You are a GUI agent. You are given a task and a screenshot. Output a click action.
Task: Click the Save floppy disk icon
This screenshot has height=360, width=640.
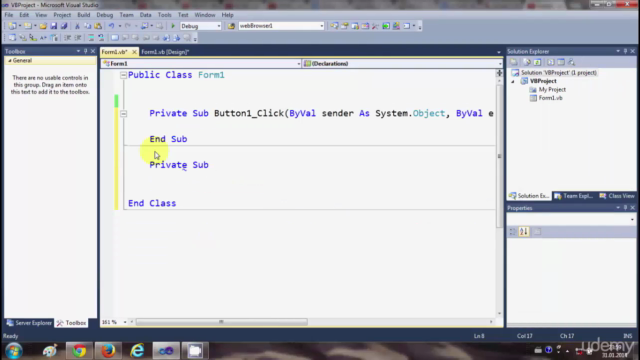coord(53,26)
